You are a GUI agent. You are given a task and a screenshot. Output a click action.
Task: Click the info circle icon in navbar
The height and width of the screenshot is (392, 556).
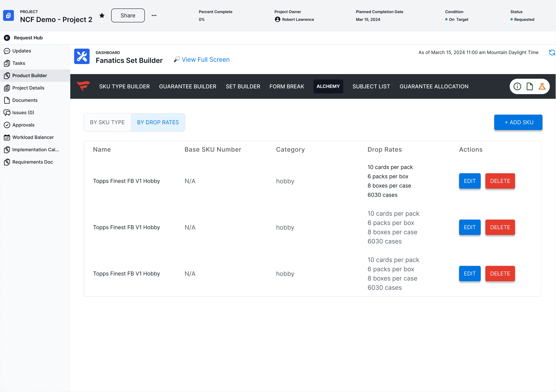(x=517, y=86)
